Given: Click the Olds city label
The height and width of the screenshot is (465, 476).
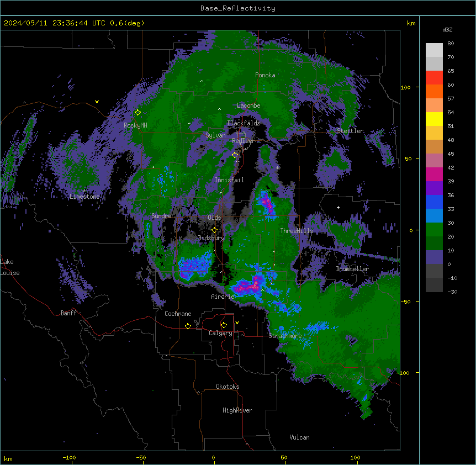Looking at the screenshot, I should coord(214,218).
